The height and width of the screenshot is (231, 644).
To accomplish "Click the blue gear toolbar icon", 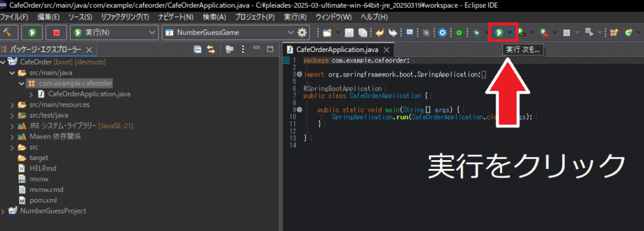I will 442,33.
